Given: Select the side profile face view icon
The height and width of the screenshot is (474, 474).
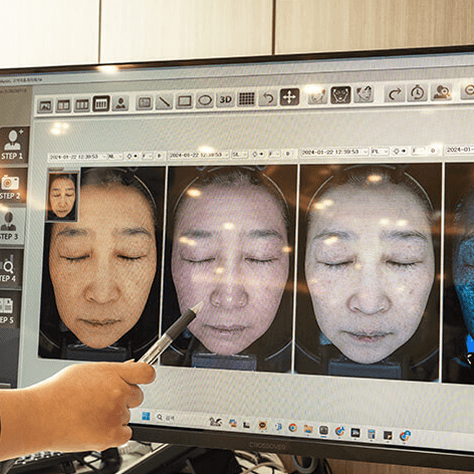Looking at the screenshot, I should pos(363,94).
